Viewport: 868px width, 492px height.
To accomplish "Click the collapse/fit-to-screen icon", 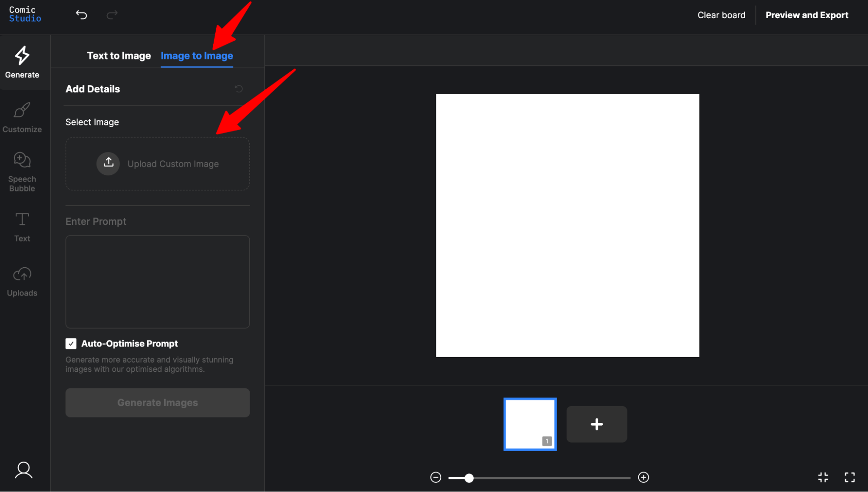I will pyautogui.click(x=823, y=477).
